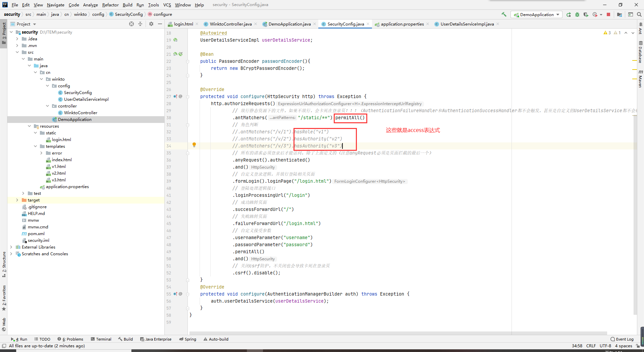
Task: Start debugging with the bug icon
Action: pos(577,14)
